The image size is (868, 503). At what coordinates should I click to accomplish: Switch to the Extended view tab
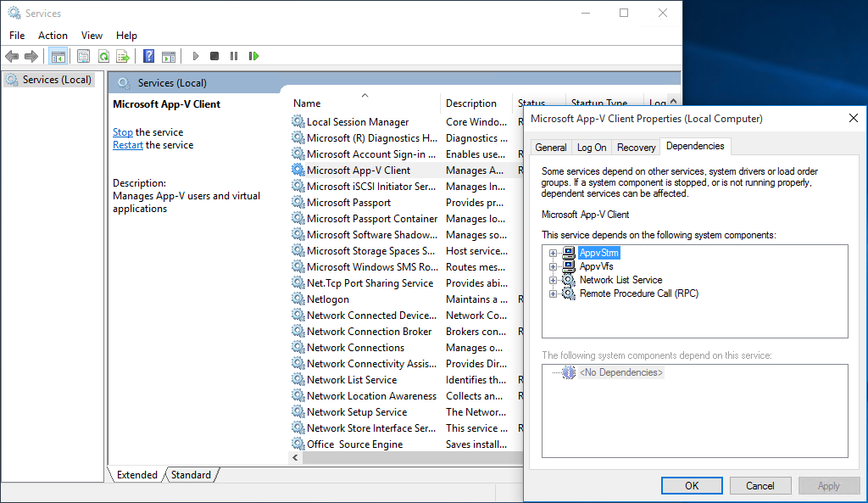[x=136, y=475]
